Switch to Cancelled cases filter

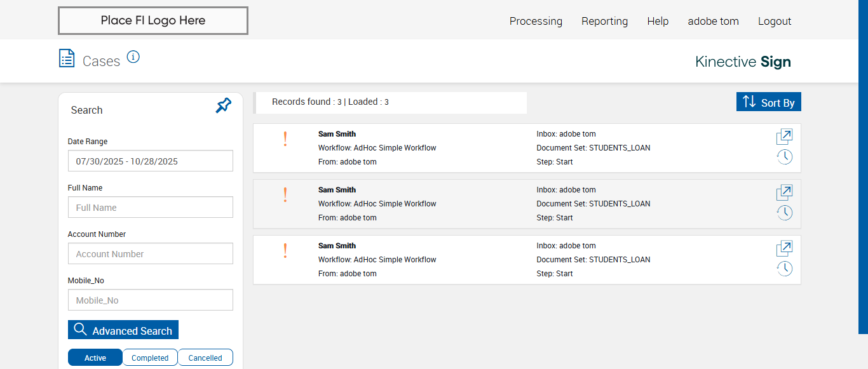point(205,358)
